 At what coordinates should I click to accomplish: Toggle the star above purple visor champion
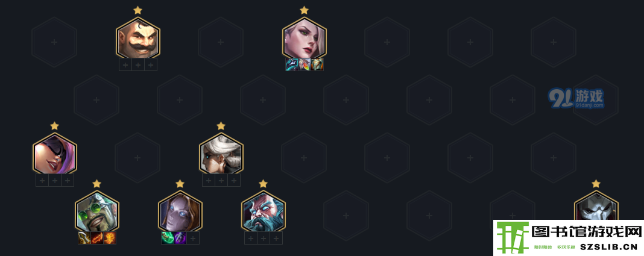pyautogui.click(x=55, y=125)
